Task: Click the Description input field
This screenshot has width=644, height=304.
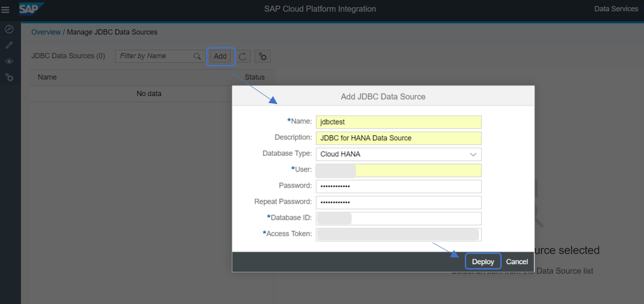Action: (x=398, y=138)
